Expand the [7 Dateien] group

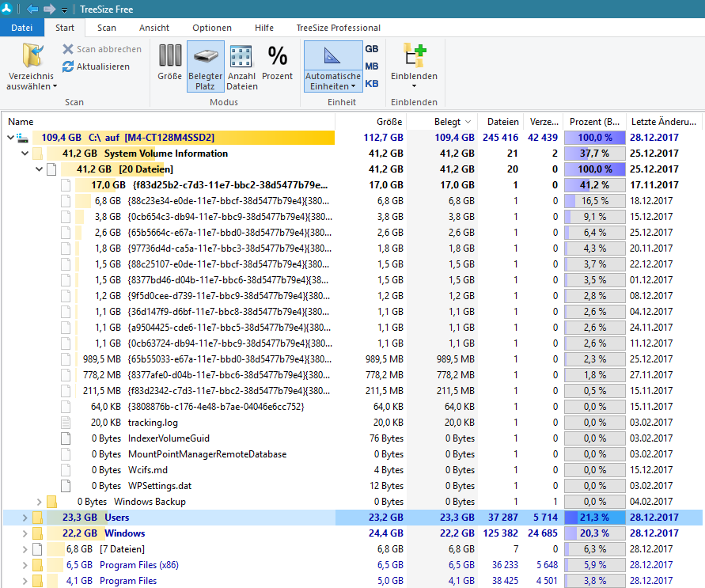click(25, 549)
